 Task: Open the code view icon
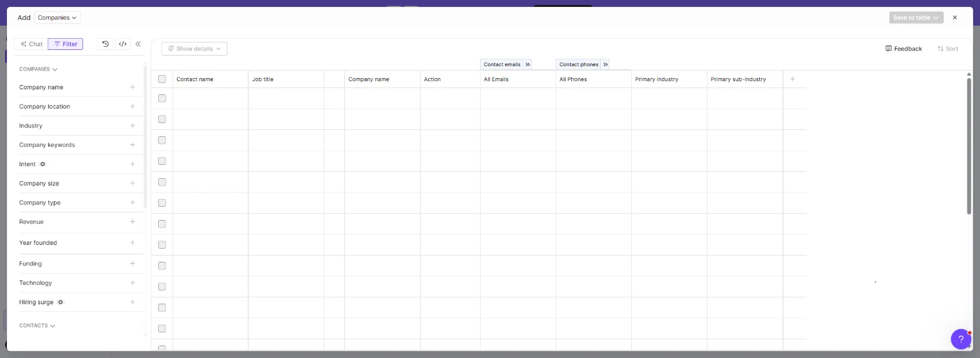click(122, 44)
